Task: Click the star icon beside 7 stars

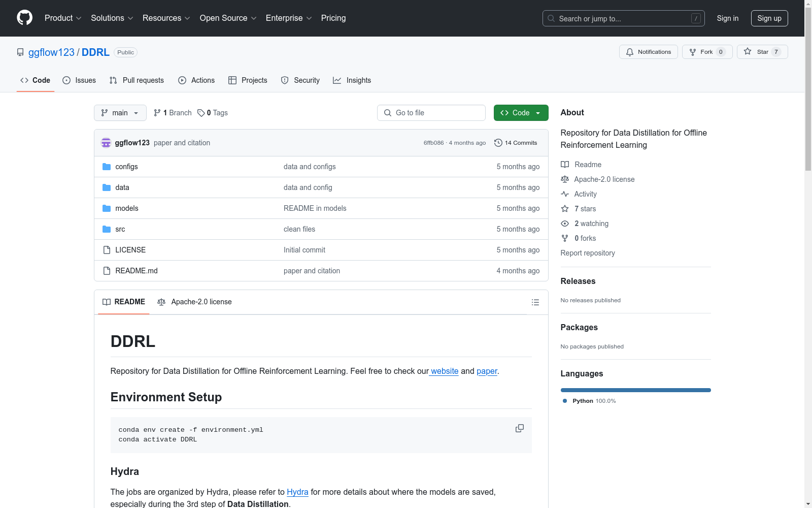Action: (x=565, y=209)
